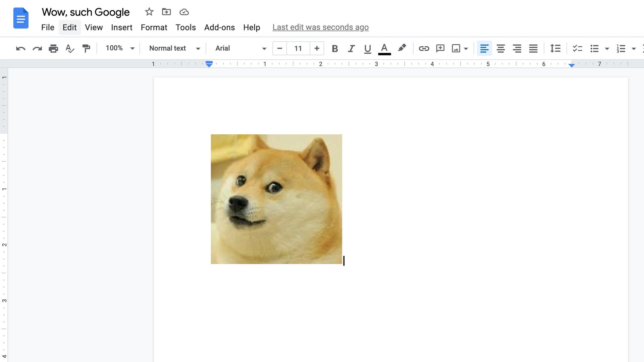644x362 pixels.
Task: Set justified text alignment
Action: 533,48
